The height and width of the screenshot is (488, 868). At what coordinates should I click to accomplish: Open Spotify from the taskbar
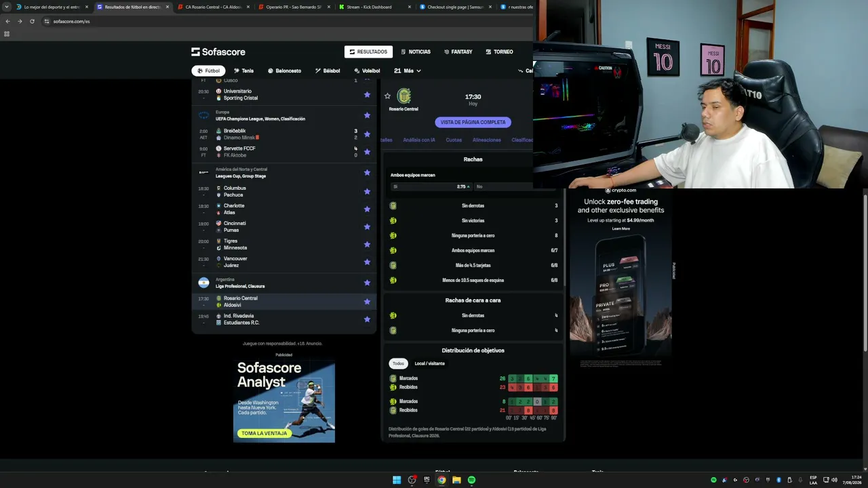click(471, 480)
